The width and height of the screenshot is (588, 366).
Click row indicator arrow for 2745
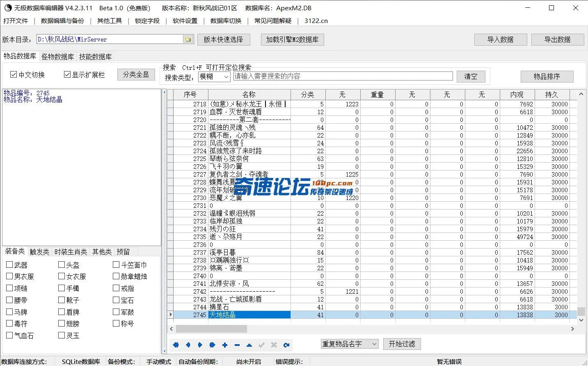170,315
